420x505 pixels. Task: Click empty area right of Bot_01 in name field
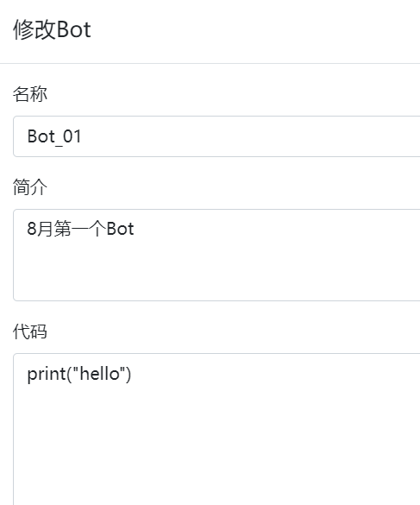tap(251, 136)
